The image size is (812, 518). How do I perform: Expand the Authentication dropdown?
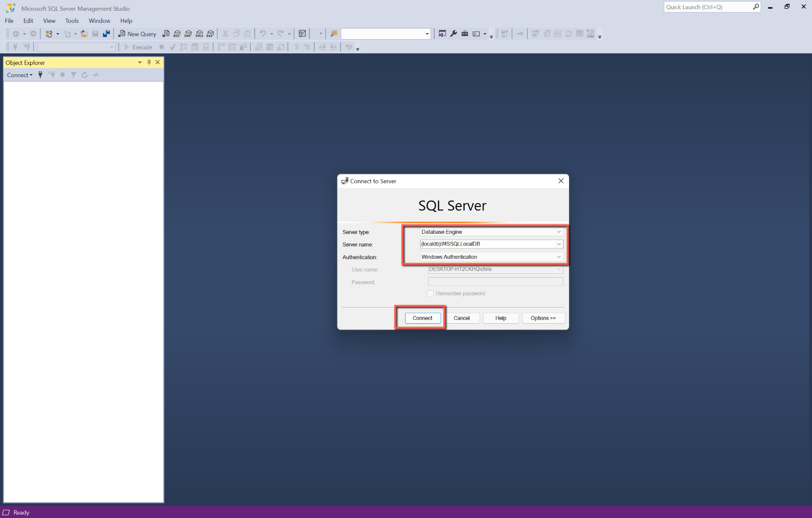tap(559, 257)
